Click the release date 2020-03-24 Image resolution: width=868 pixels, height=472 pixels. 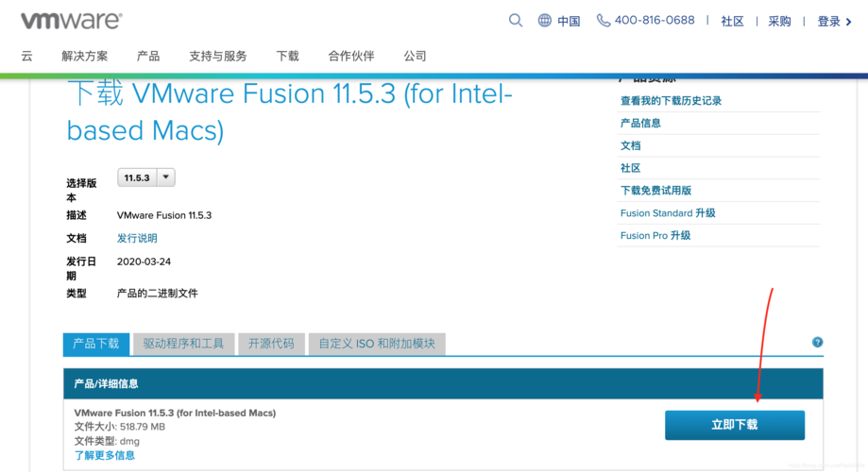144,261
